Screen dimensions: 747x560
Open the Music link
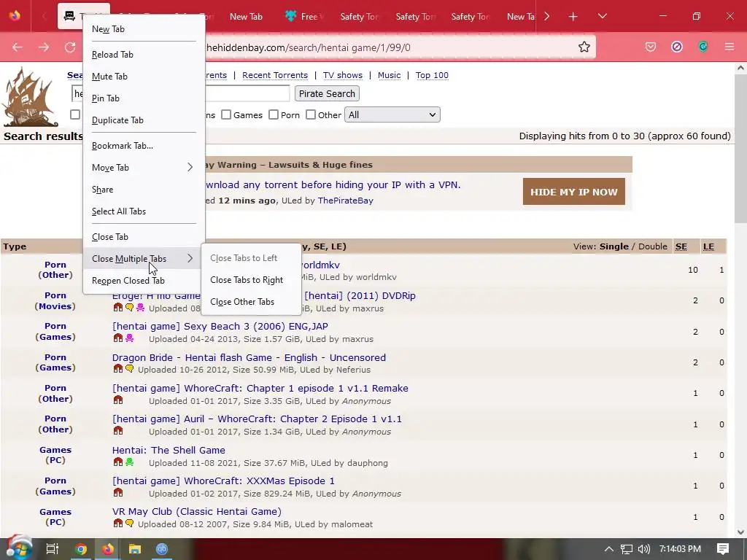pyautogui.click(x=390, y=75)
